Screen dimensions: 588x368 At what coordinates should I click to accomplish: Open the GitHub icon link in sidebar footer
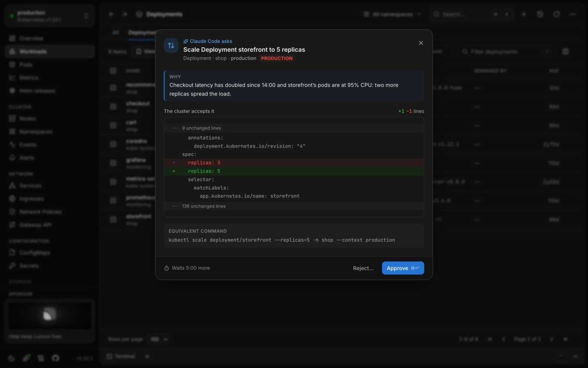click(56, 358)
